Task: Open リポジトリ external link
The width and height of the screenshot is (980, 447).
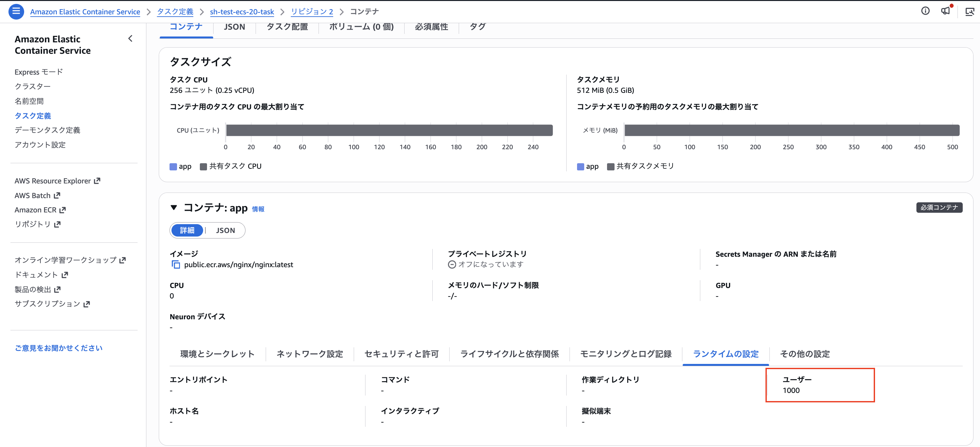Action: pos(37,224)
